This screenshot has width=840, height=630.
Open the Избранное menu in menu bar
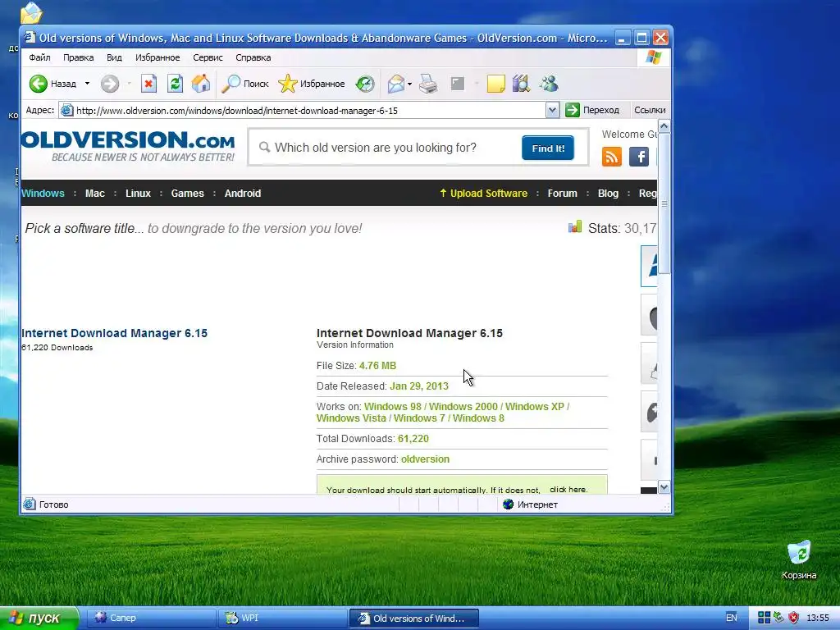(157, 57)
